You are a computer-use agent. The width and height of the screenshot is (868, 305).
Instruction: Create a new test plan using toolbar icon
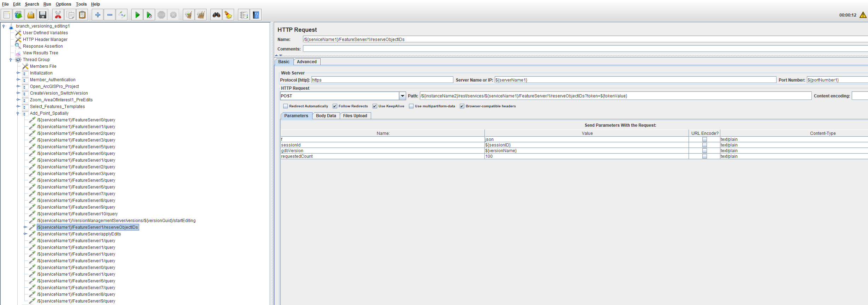point(7,15)
